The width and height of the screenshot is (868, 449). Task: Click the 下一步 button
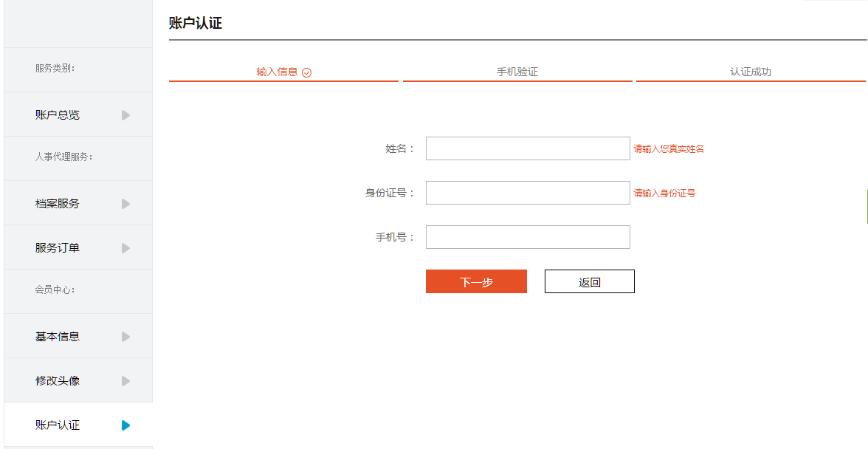click(476, 282)
